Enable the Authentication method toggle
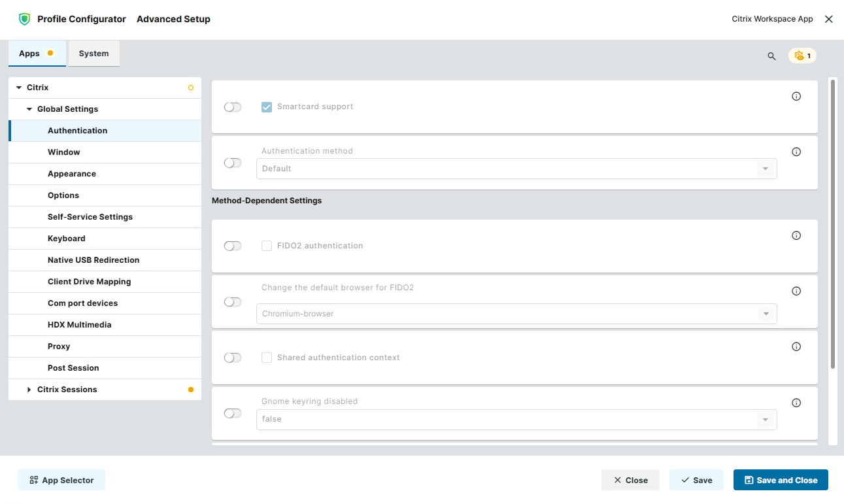Screen dimensions: 844x504 pyautogui.click(x=233, y=163)
